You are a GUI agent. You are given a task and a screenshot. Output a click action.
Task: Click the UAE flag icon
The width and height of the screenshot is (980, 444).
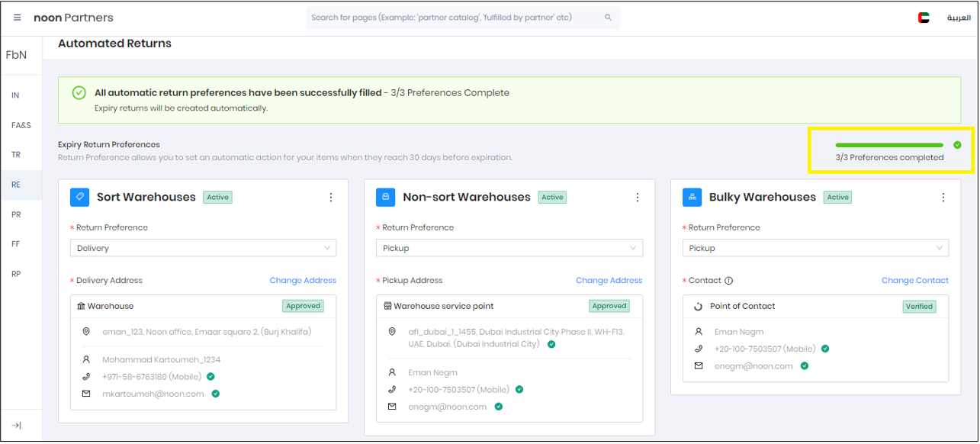click(x=924, y=18)
